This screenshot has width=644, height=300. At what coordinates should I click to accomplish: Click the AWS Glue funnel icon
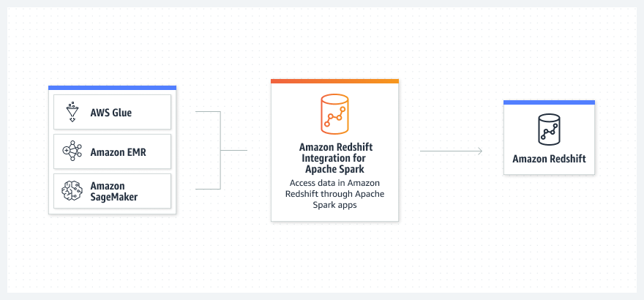pos(72,113)
